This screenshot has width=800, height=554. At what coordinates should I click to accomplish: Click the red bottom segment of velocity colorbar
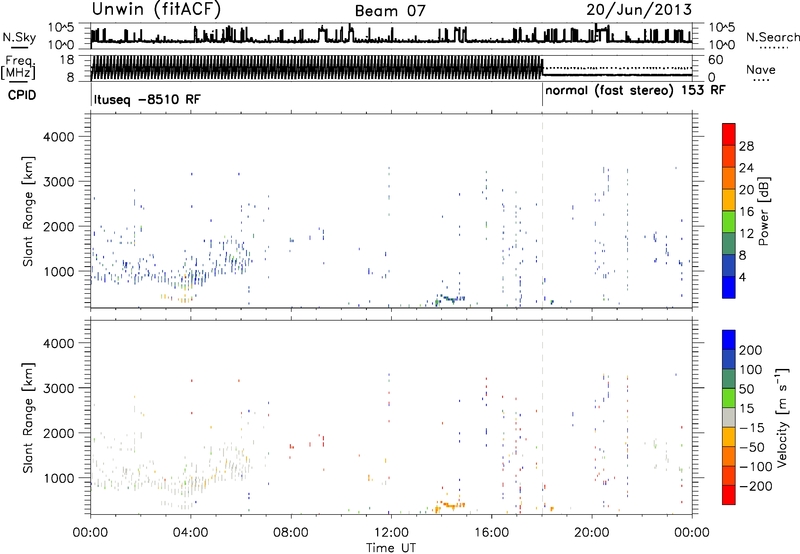pos(729,495)
